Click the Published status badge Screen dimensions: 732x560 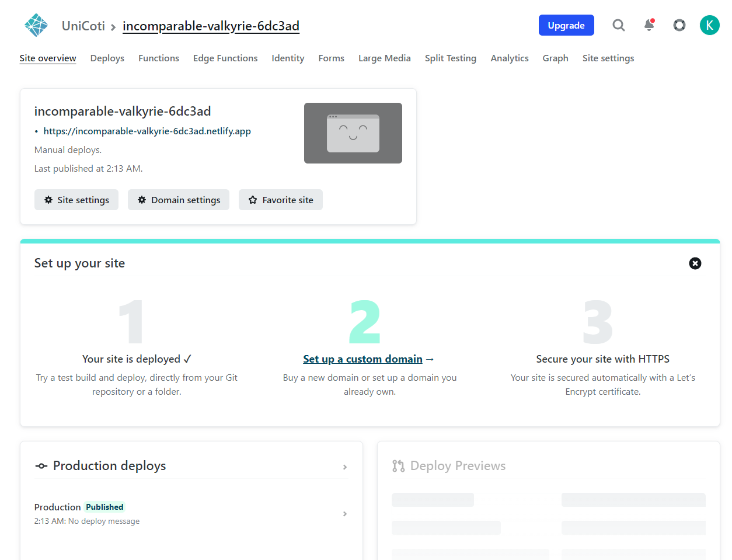[x=104, y=507]
